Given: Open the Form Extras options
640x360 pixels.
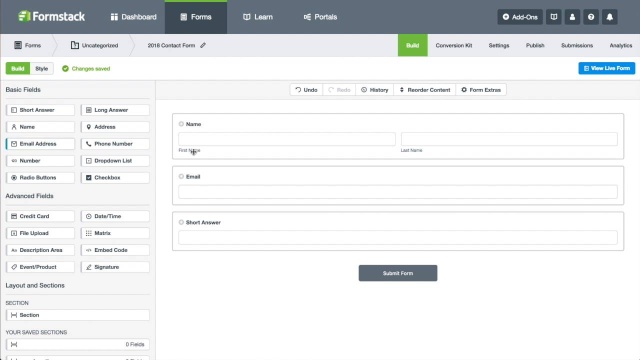Looking at the screenshot, I should click(481, 90).
